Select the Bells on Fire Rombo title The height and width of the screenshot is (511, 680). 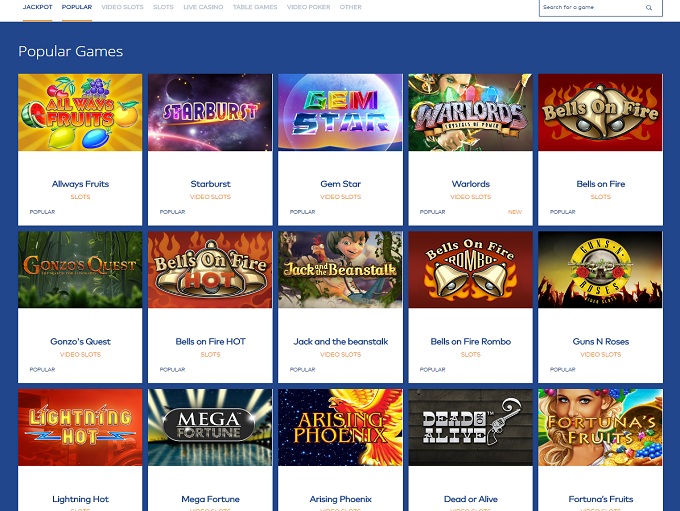(x=470, y=341)
